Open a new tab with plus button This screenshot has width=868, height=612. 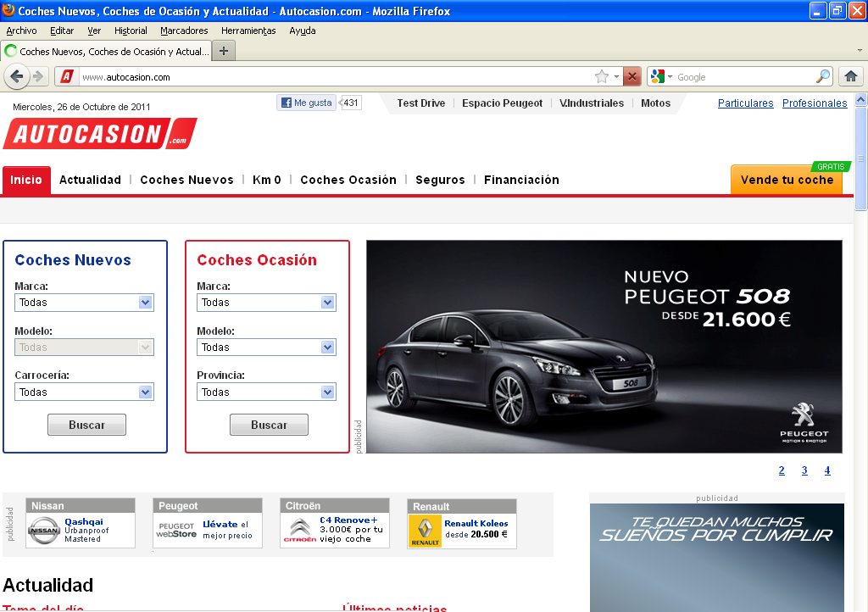224,51
